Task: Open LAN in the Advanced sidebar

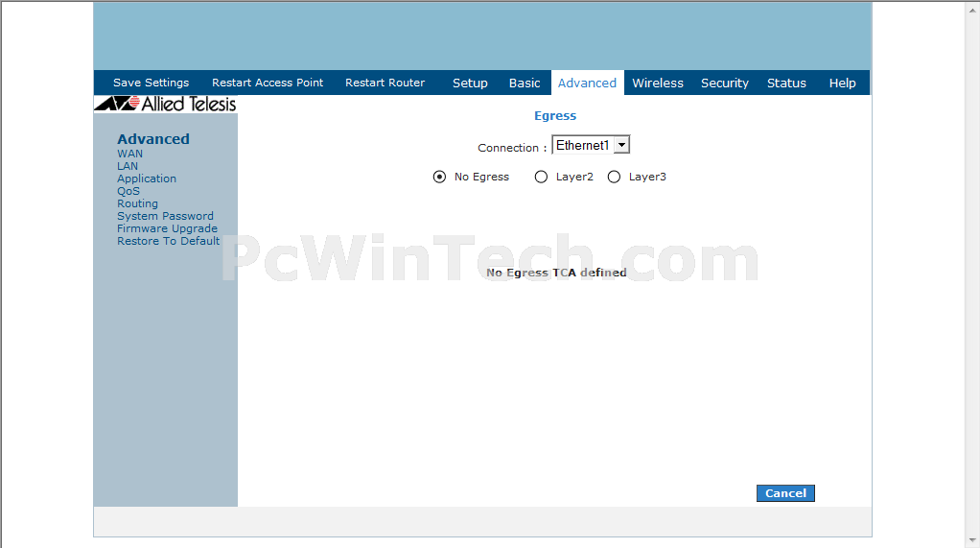Action: pos(128,166)
